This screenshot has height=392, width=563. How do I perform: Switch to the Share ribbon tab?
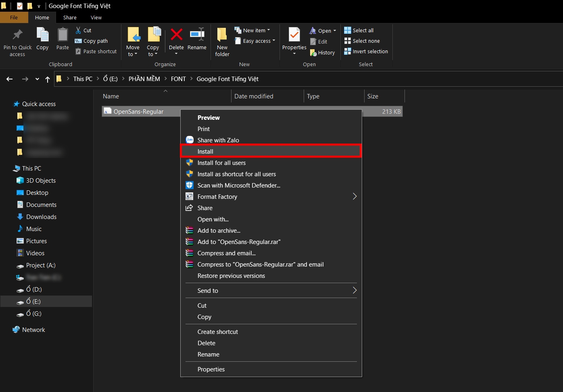(x=70, y=17)
